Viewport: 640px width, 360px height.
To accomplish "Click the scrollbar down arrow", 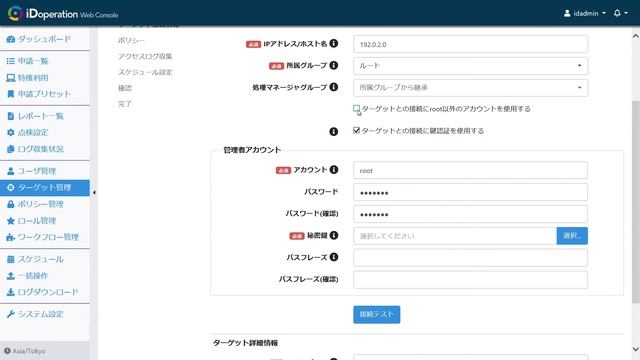I will point(636,349).
